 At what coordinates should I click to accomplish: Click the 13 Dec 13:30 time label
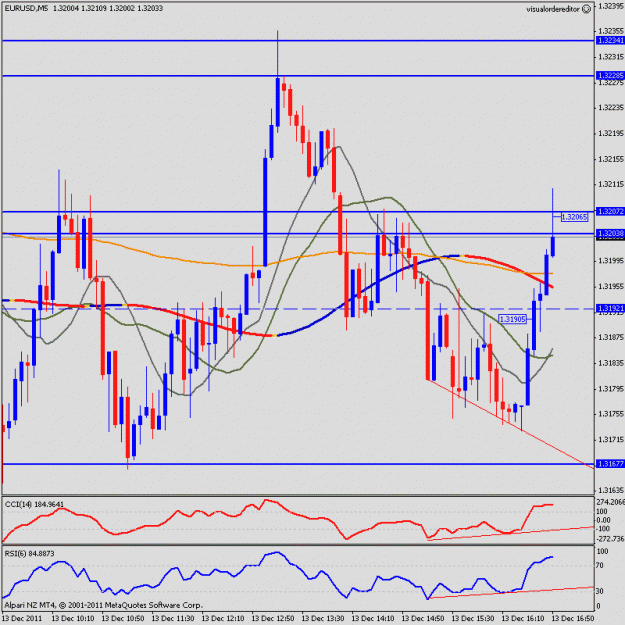[323, 618]
